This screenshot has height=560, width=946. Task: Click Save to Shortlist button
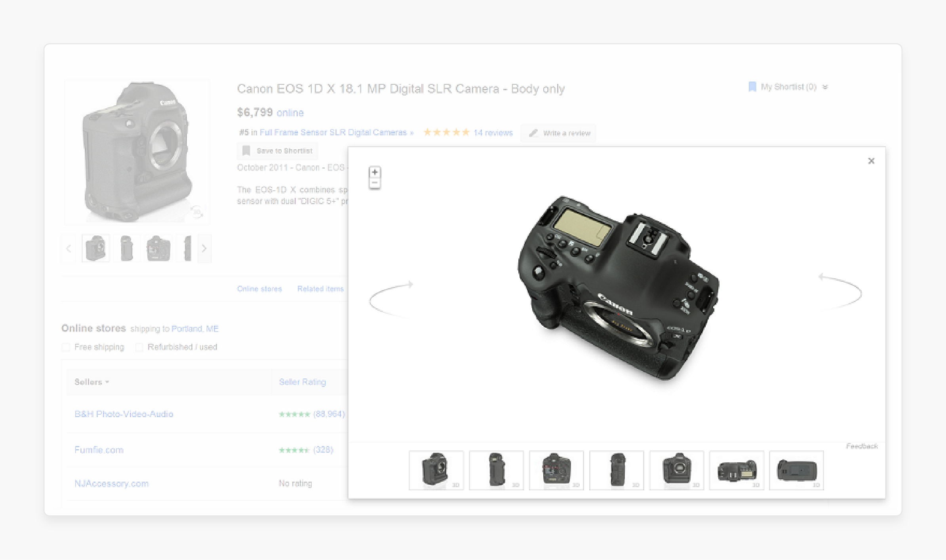278,151
